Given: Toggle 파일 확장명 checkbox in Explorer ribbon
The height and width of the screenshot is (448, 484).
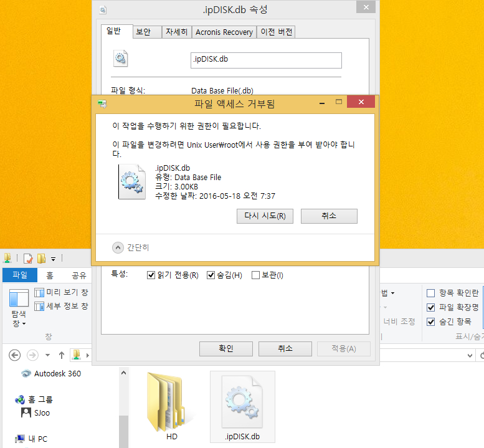Looking at the screenshot, I should coord(431,307).
